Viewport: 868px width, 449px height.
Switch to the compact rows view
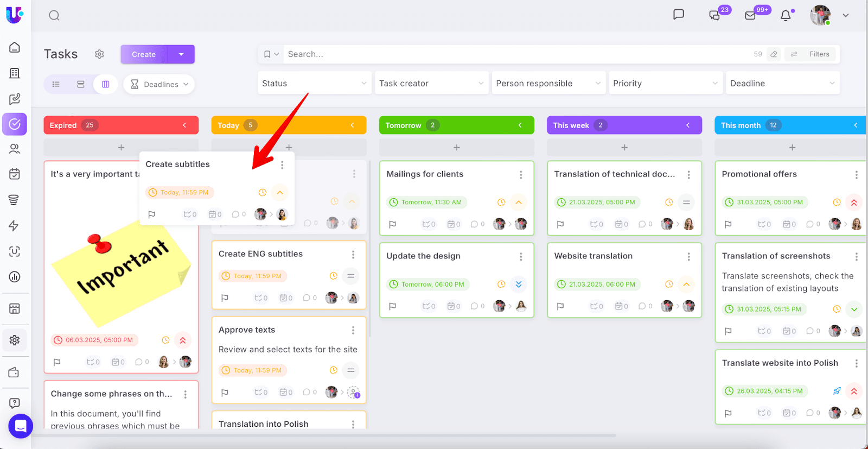[x=81, y=84]
